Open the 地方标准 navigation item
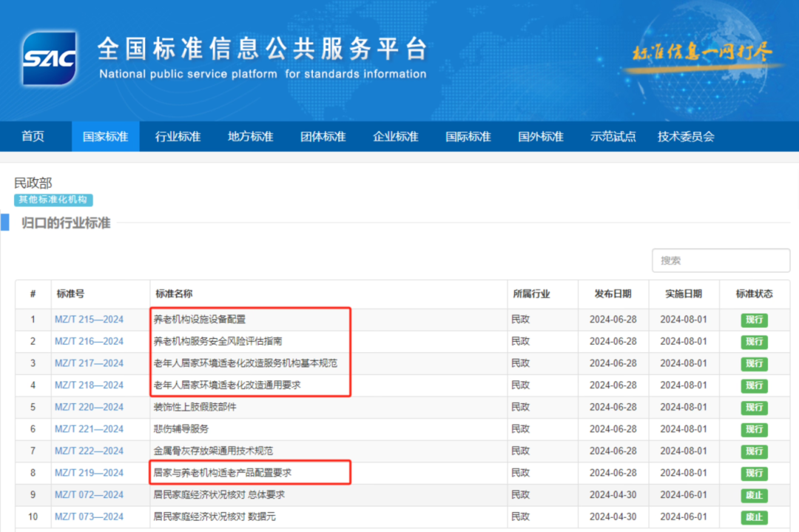 coord(250,137)
